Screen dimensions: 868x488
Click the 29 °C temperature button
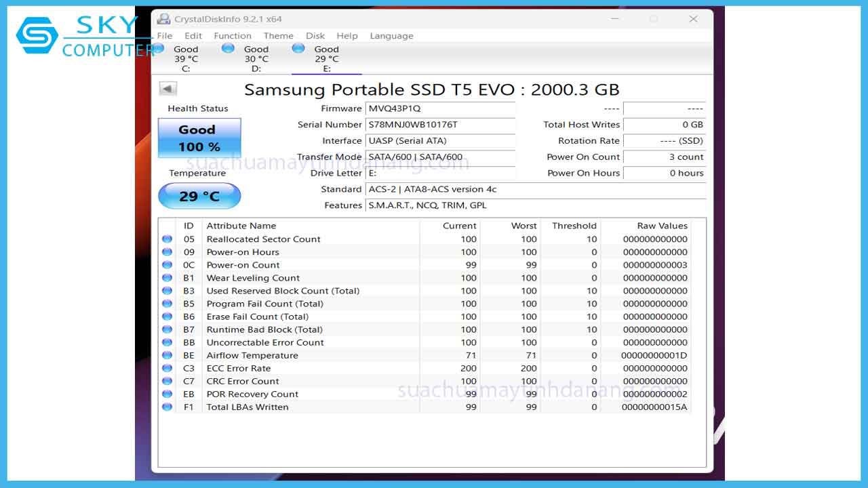coord(199,196)
